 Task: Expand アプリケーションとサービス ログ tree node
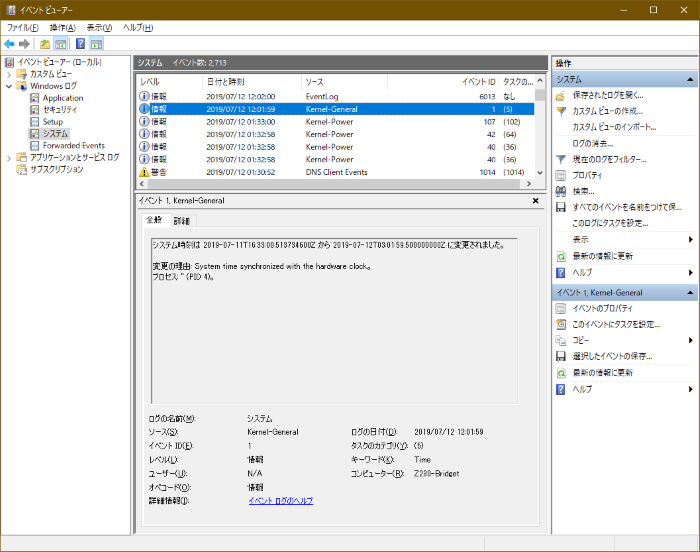(9, 158)
